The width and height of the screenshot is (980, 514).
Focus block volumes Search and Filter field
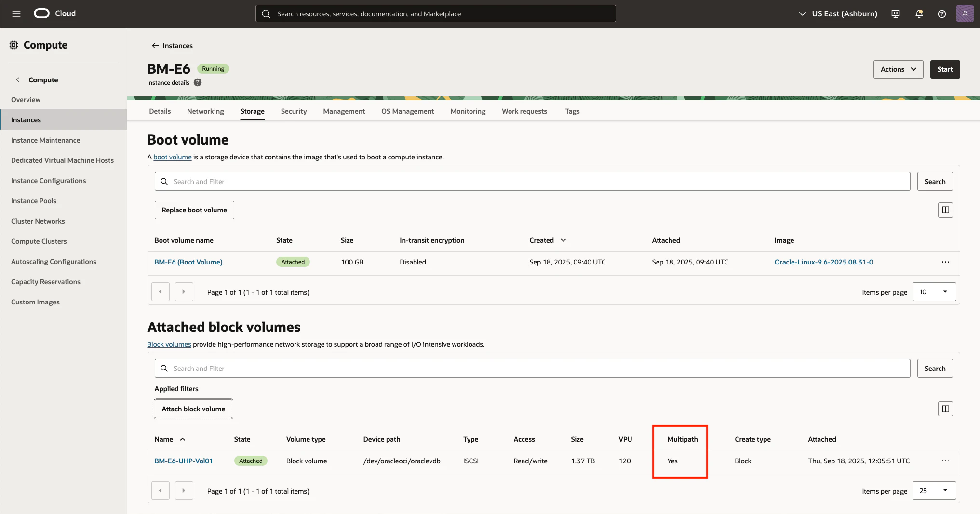(532, 369)
